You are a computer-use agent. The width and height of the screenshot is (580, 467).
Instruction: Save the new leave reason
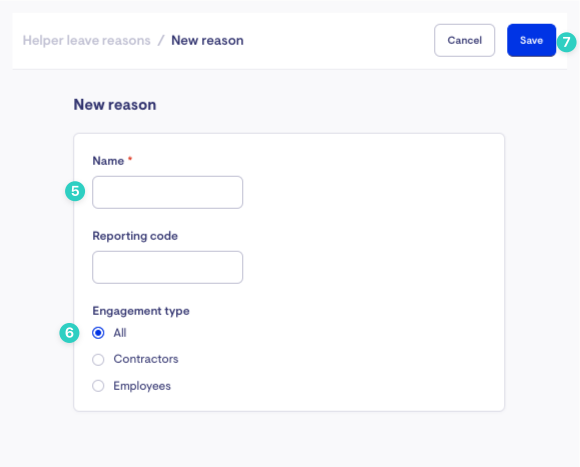click(531, 40)
